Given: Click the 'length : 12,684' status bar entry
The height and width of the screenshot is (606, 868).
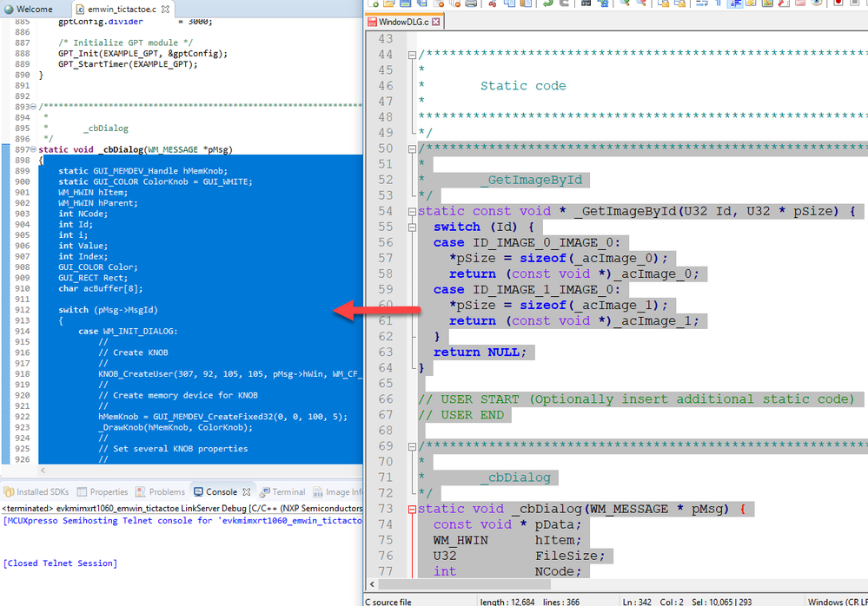Looking at the screenshot, I should 507,602.
